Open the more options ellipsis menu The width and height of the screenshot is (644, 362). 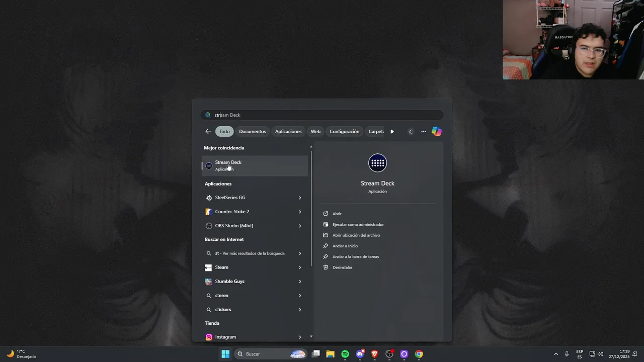coord(424,131)
